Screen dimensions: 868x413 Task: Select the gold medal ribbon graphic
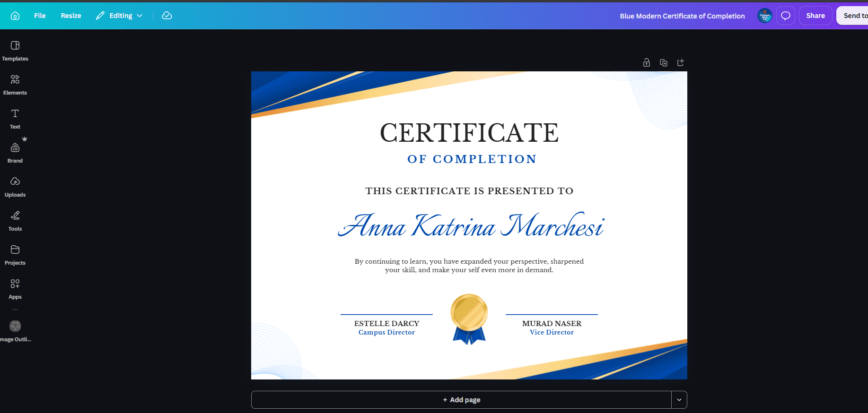(469, 319)
